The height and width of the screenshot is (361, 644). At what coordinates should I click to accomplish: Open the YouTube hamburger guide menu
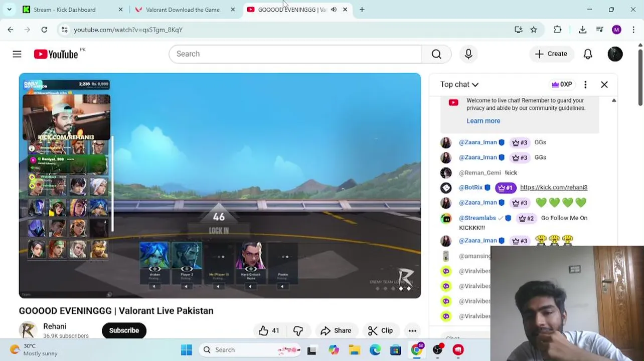tap(17, 54)
